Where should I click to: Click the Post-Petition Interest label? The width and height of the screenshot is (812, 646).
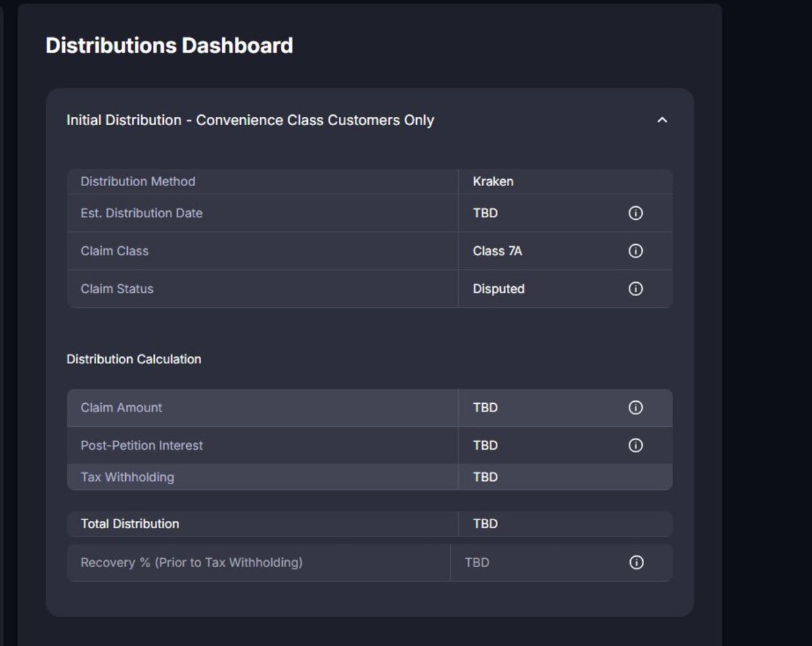pos(142,446)
